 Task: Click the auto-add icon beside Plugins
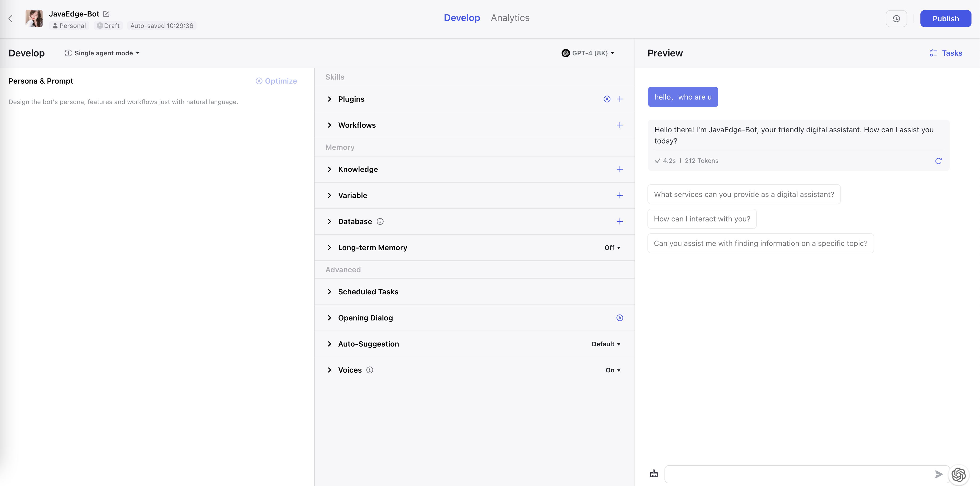[607, 99]
